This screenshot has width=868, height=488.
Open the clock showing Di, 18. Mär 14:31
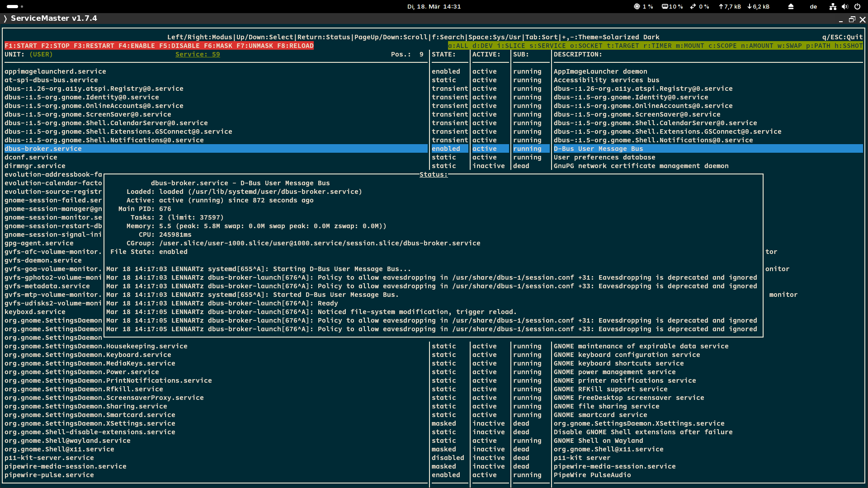[434, 6]
